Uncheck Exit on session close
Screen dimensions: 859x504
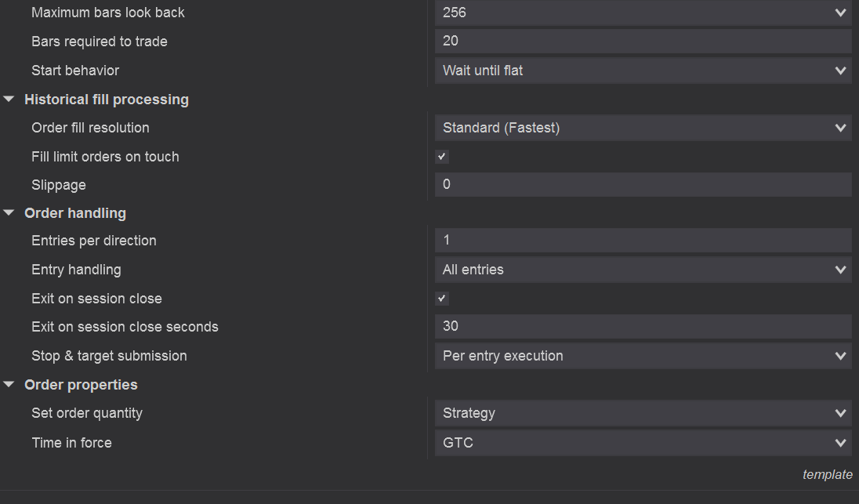(x=442, y=299)
